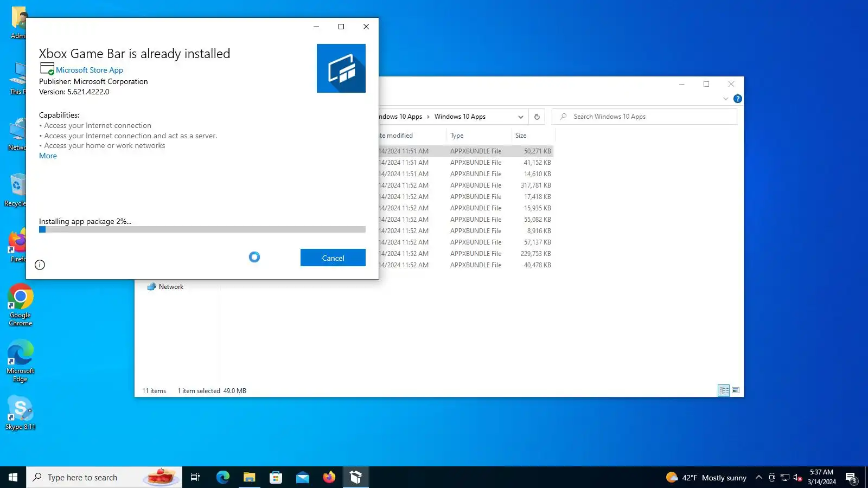The image size is (868, 488).
Task: Select the Firefox desktop shortcut
Action: [17, 246]
